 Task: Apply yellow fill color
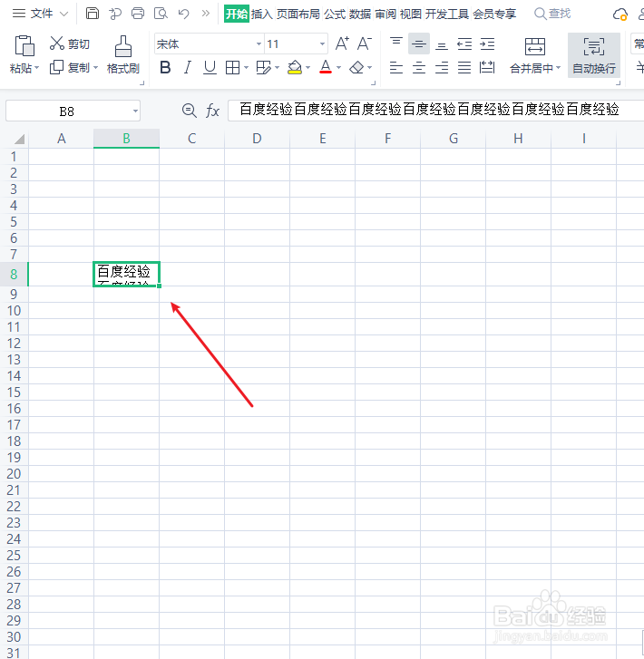tap(295, 67)
